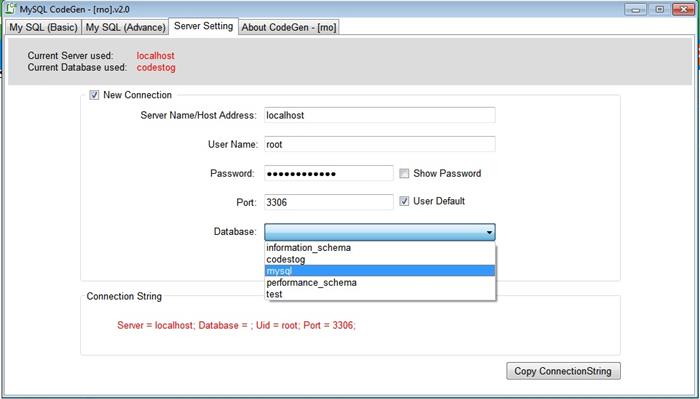Minimize the MySQL CodeGen window
This screenshot has height=399, width=700.
[636, 9]
